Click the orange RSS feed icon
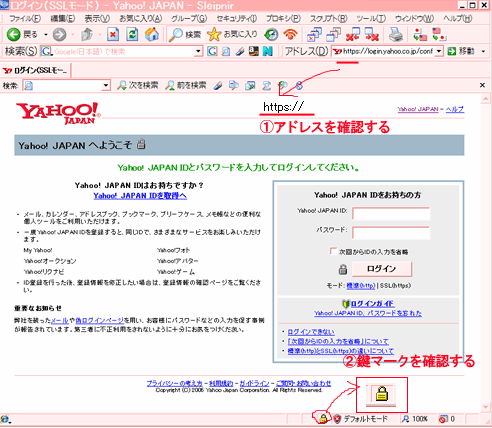 [291, 34]
